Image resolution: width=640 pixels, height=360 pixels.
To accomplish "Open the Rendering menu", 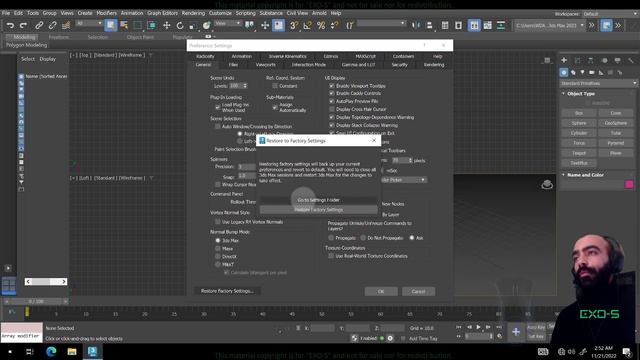I will (x=193, y=13).
